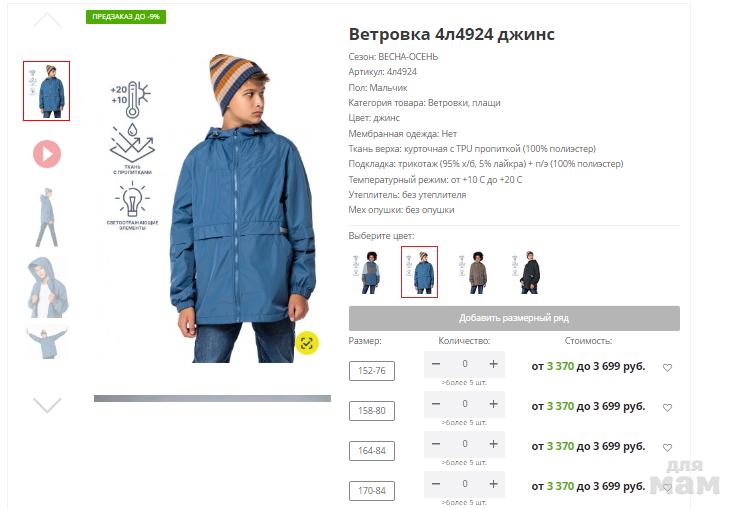Show more thumbnails with the down chevron
The width and height of the screenshot is (735, 509).
tap(47, 405)
